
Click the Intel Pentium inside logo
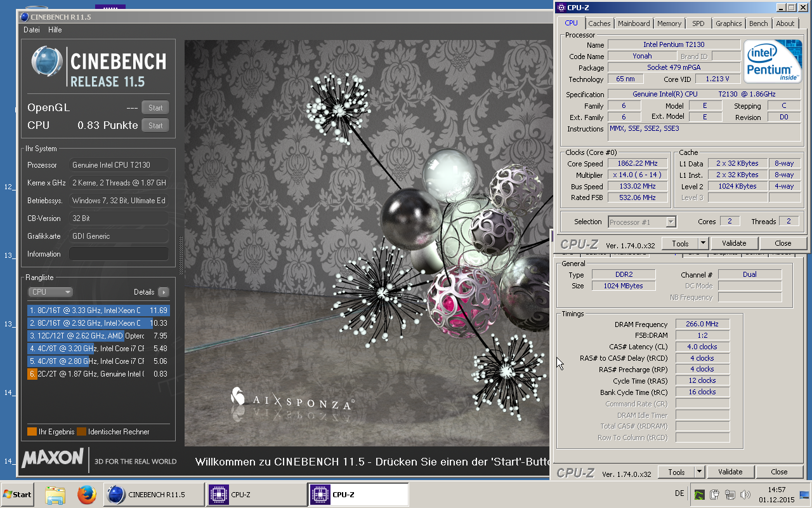[773, 61]
